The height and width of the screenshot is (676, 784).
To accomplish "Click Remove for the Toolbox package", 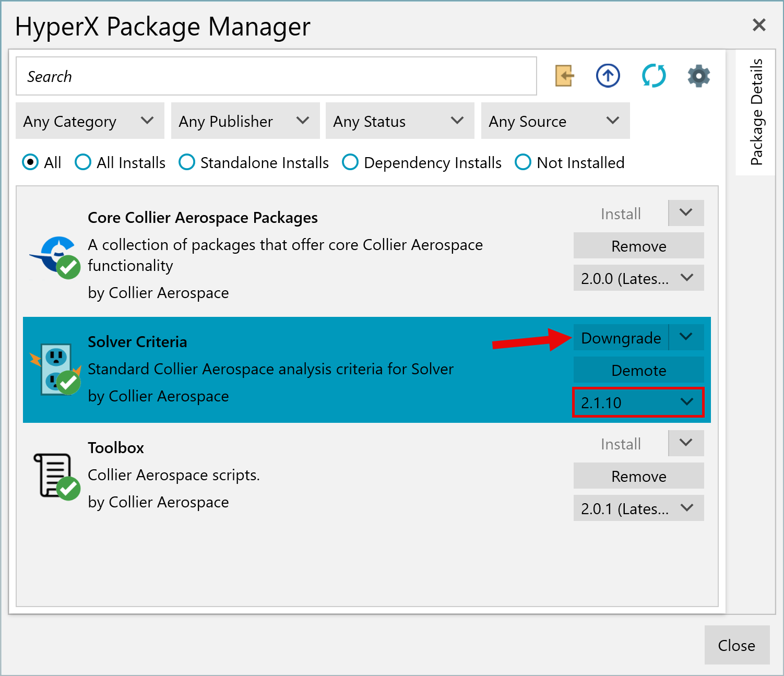I will click(639, 476).
